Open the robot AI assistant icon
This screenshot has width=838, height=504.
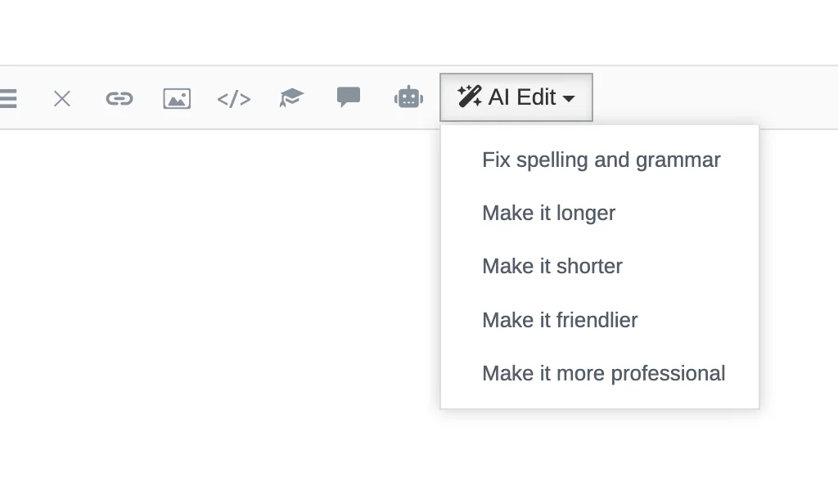pos(409,97)
